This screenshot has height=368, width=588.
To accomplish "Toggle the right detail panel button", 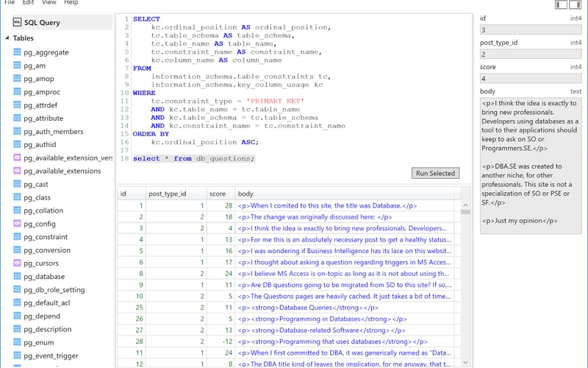I will pyautogui.click(x=576, y=4).
